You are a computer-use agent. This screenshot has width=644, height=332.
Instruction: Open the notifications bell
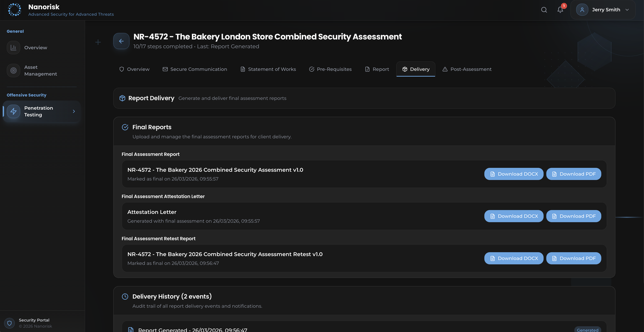tap(560, 10)
